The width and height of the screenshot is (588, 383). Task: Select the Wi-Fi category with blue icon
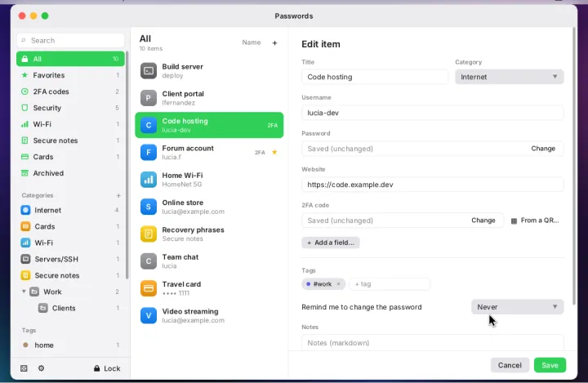(70, 243)
